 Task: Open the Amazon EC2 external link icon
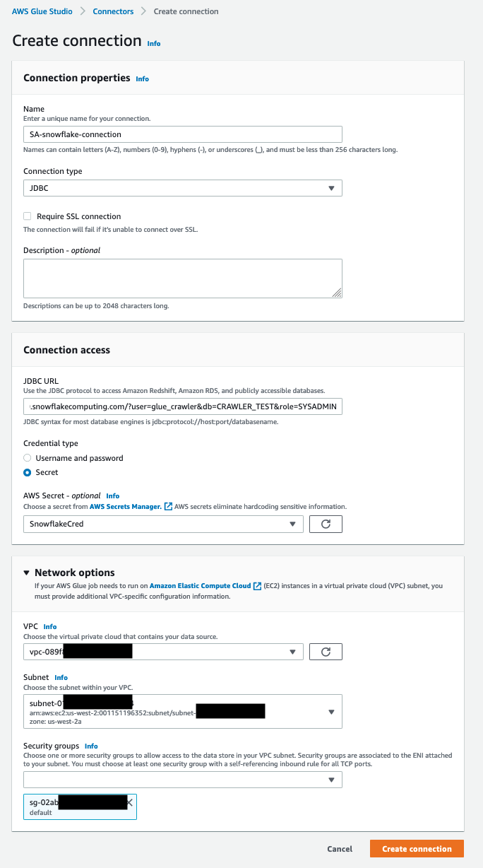256,585
